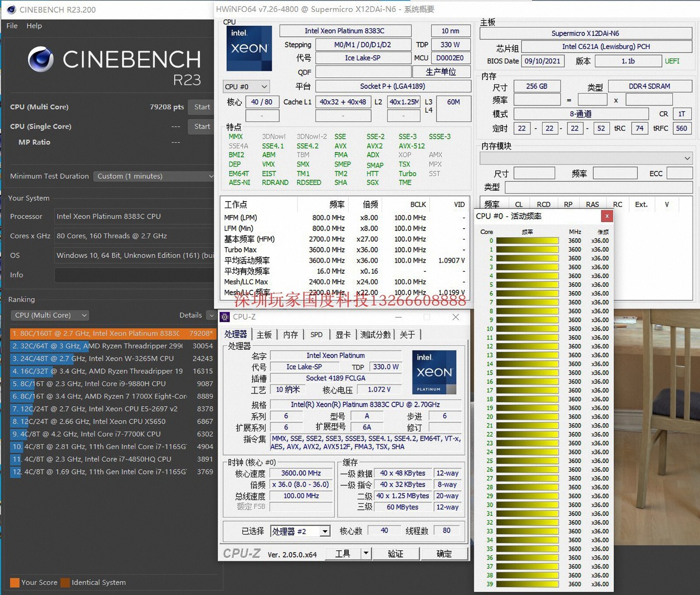This screenshot has width=700, height=595.
Task: Click the Info input field
Action: coord(134,275)
